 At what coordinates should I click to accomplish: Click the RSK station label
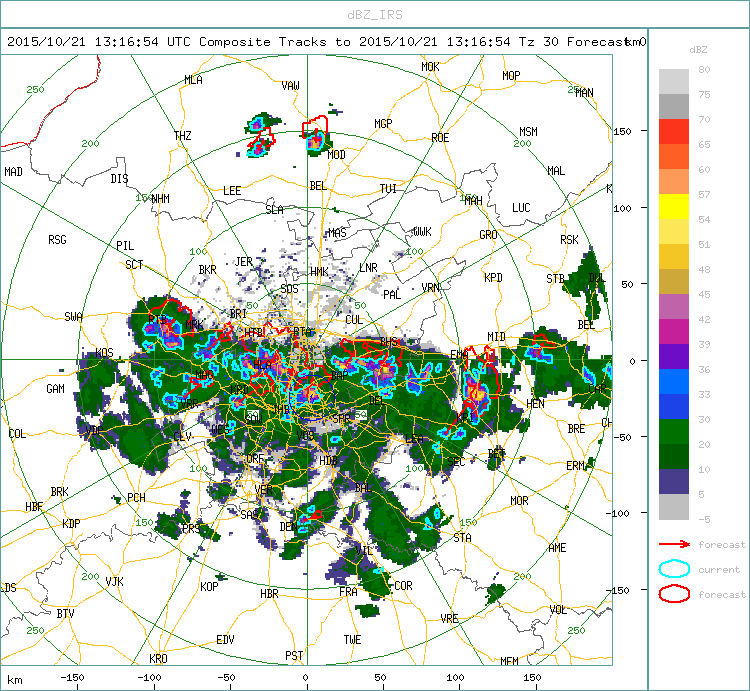coord(569,240)
